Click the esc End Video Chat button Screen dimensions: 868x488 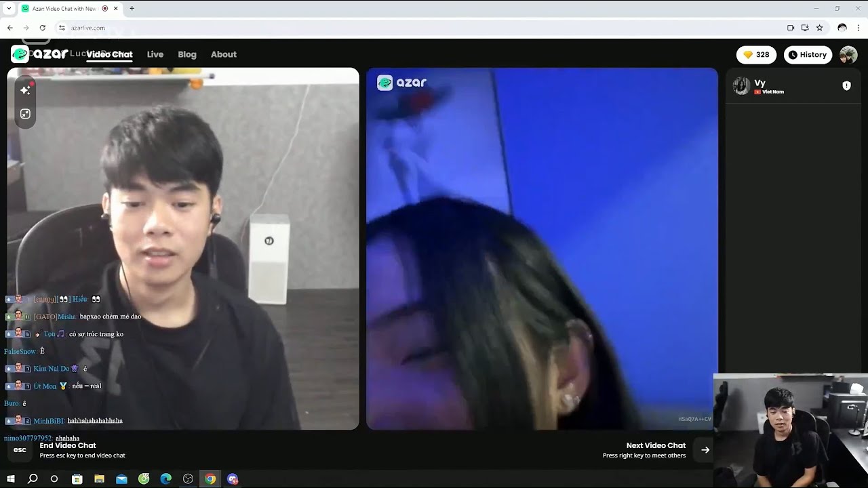(20, 450)
